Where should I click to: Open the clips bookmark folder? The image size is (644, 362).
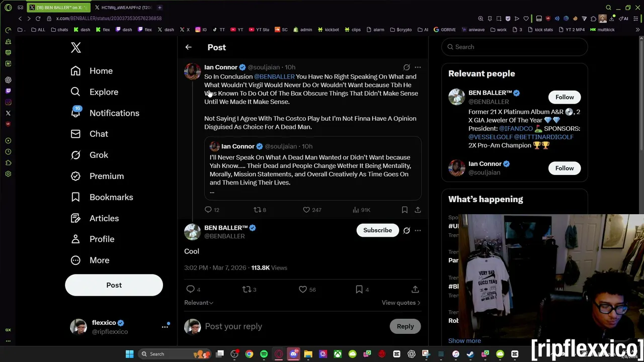point(352,30)
